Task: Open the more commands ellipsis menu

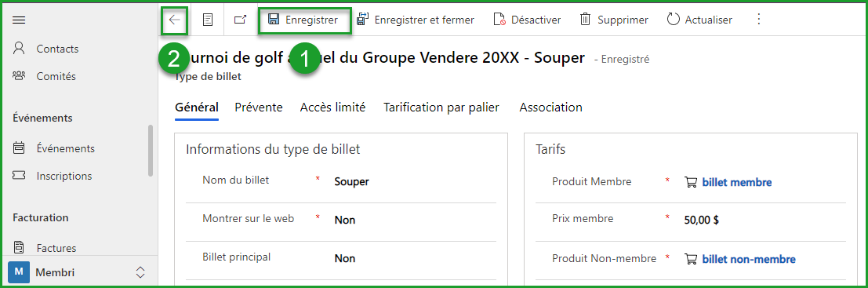Action: tap(759, 20)
